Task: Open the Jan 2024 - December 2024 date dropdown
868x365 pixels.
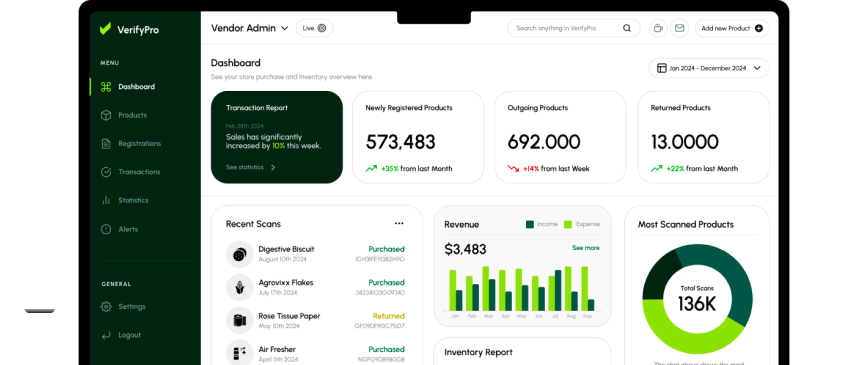Action: pos(709,68)
